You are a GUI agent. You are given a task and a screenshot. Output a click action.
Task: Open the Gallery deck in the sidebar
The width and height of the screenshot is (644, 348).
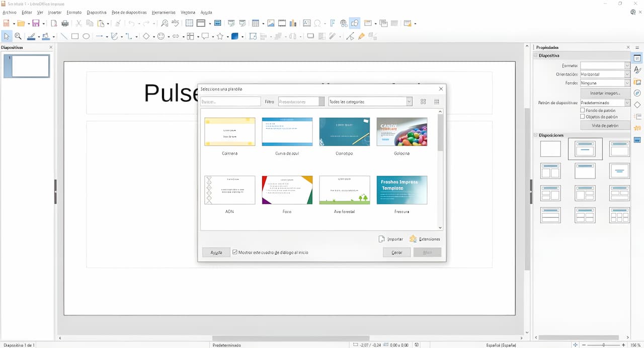pos(637,81)
